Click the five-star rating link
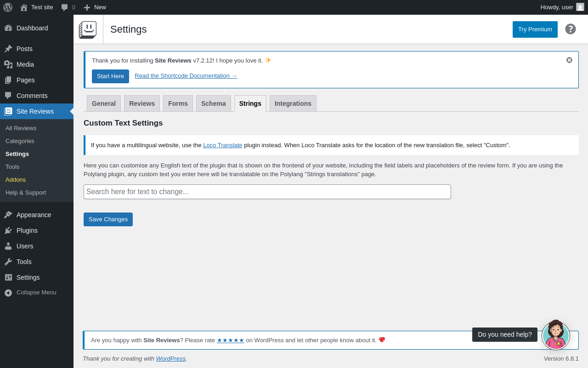Screen dimensions: 588x368 pyautogui.click(x=231, y=340)
